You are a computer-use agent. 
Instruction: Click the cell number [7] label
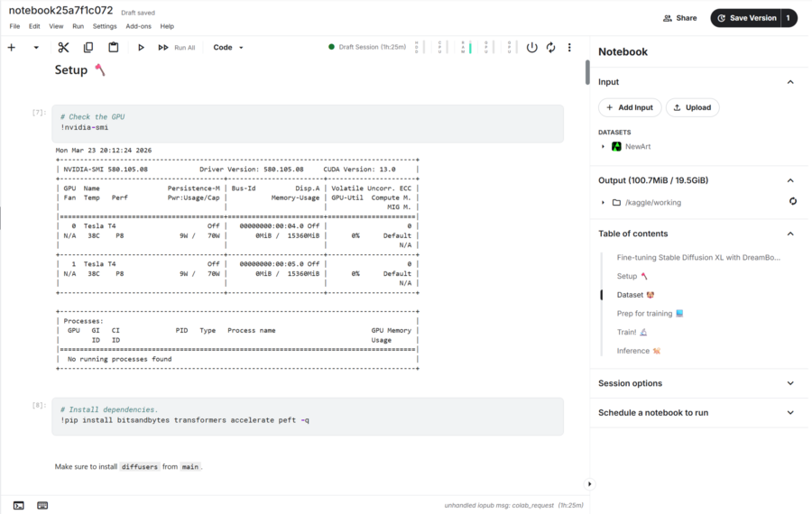click(x=39, y=113)
